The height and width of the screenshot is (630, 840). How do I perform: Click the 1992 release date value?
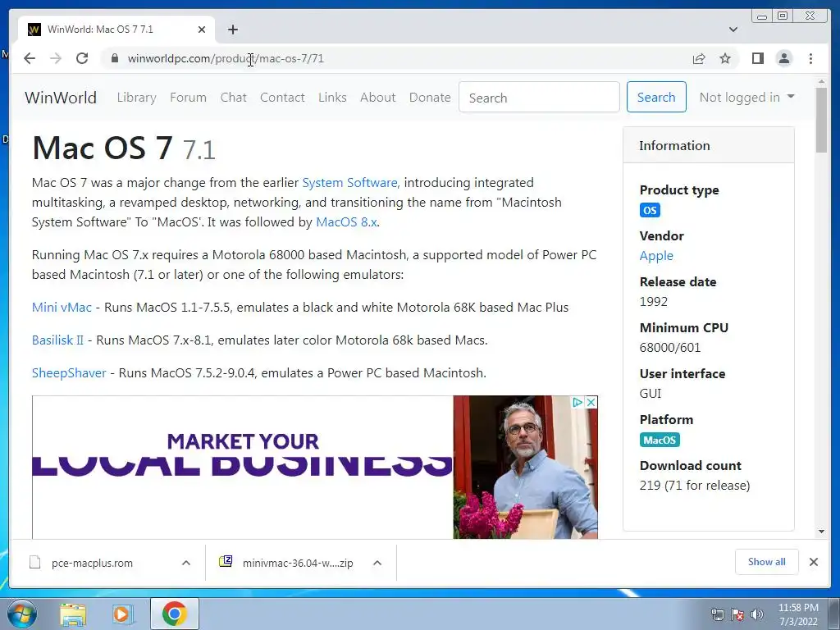[x=654, y=302]
